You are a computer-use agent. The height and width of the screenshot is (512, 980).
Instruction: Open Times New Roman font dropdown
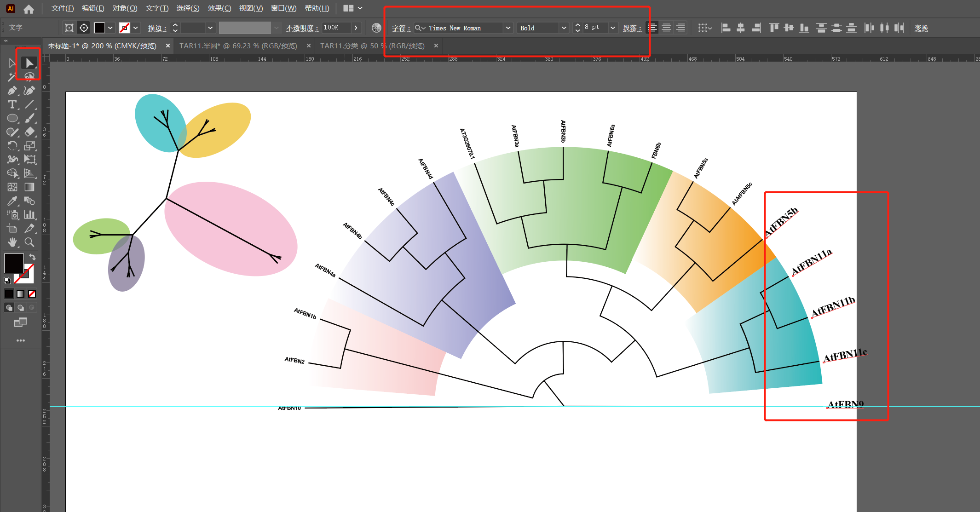coord(508,28)
